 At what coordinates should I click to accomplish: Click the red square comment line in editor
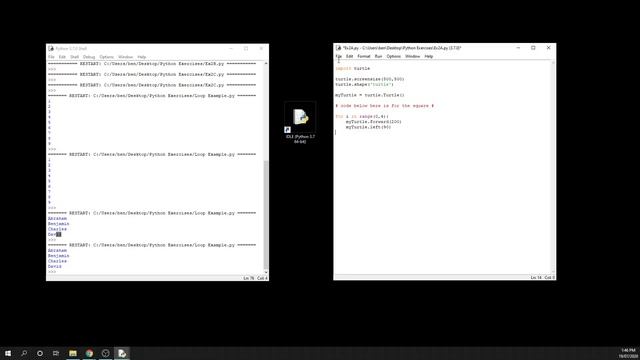pyautogui.click(x=384, y=106)
